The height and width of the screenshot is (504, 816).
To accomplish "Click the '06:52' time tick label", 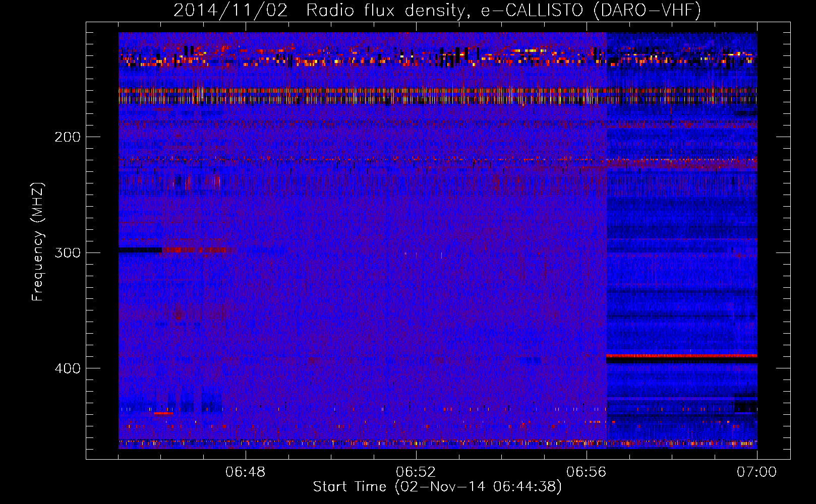I will 416,472.
